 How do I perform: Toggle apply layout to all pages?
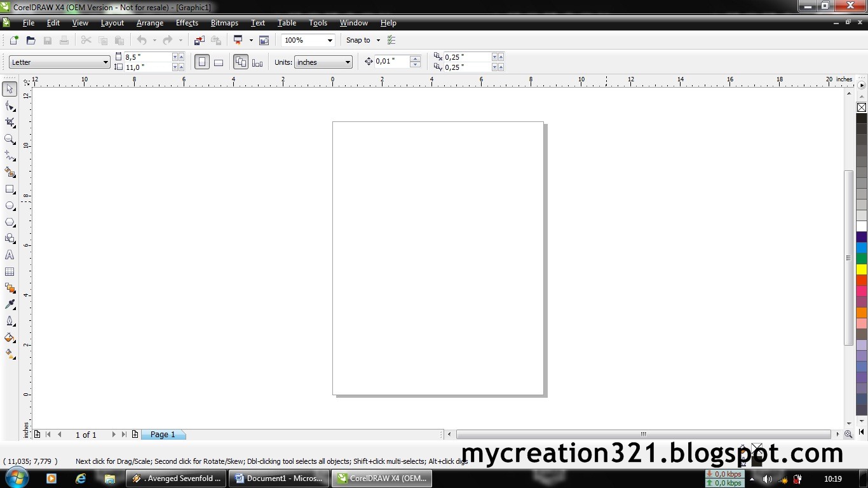(x=240, y=62)
